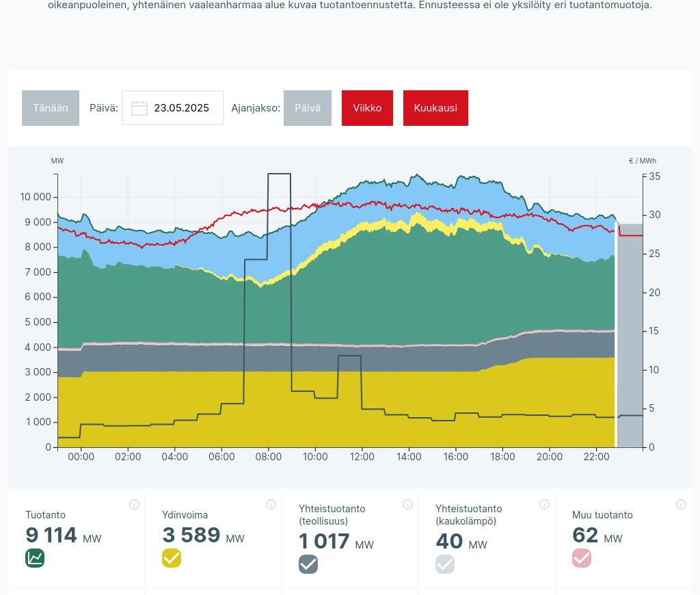Toggle the yellow Ydinvoima checkbox
Viewport: 700px width, 595px height.
pos(172,558)
